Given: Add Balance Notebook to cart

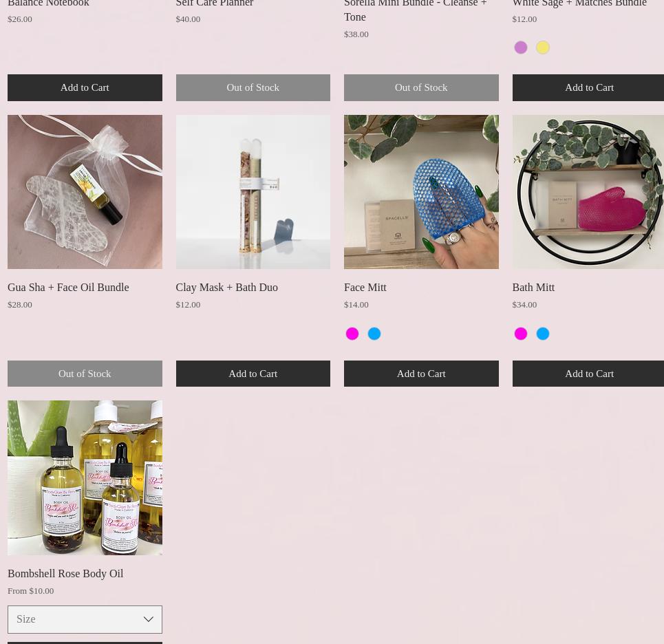Looking at the screenshot, I should [x=85, y=87].
